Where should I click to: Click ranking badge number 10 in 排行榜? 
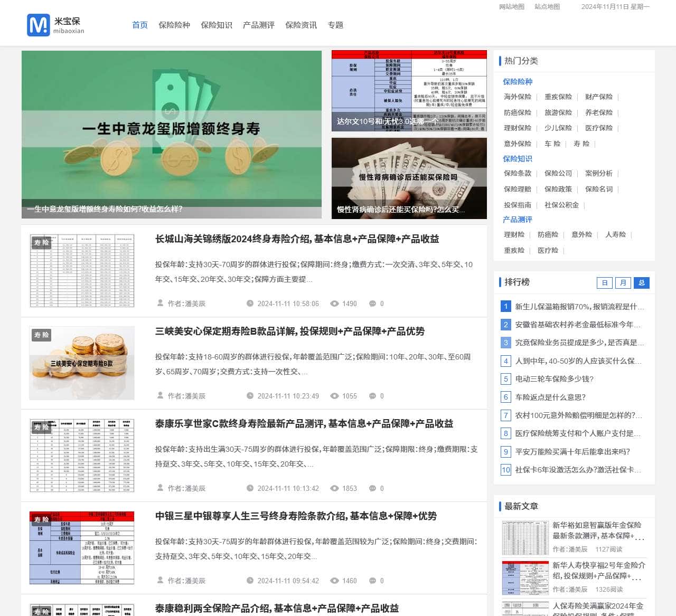[505, 470]
